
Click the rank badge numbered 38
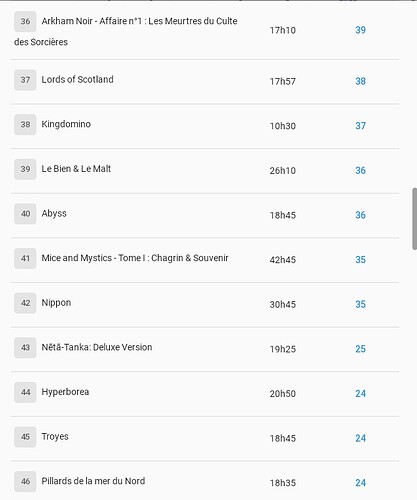(25, 124)
